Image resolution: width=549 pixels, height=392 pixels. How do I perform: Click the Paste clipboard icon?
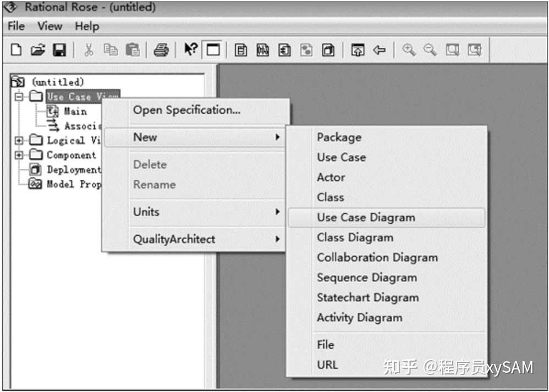[x=133, y=50]
